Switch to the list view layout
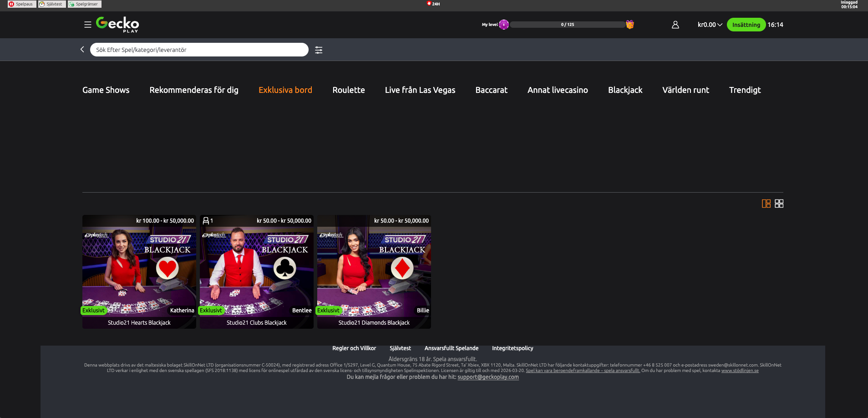Viewport: 868px width, 418px height. pos(765,204)
